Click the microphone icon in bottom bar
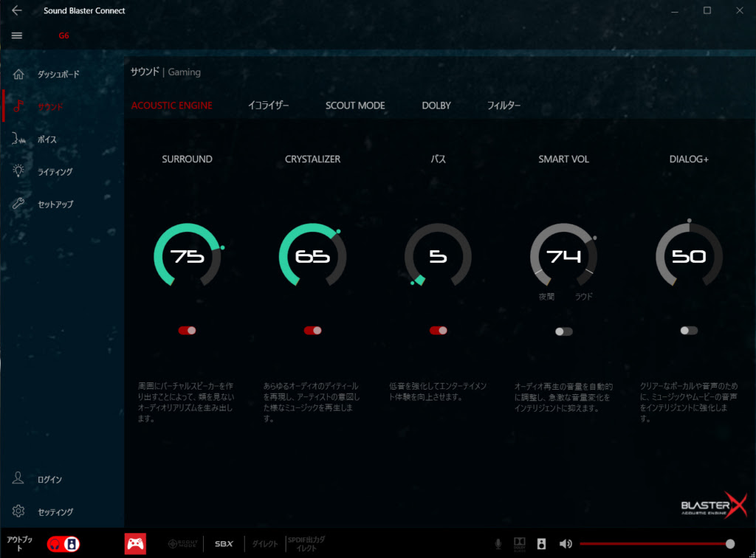This screenshot has width=756, height=558. click(x=498, y=544)
